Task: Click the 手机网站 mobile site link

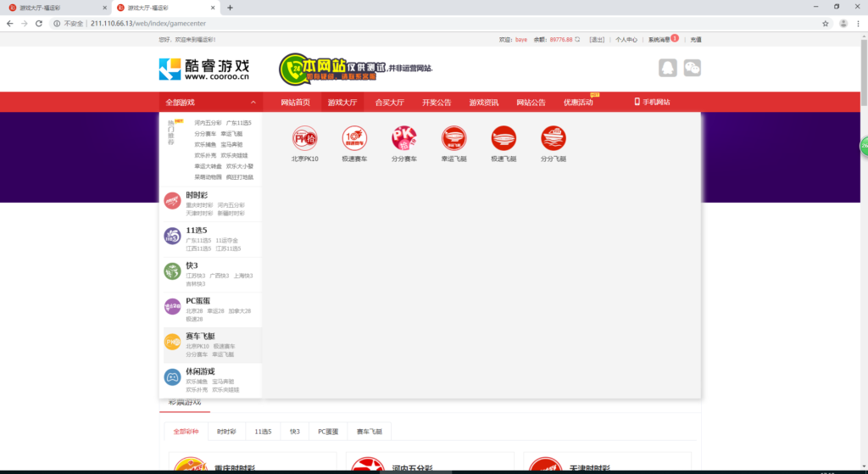Action: (652, 103)
